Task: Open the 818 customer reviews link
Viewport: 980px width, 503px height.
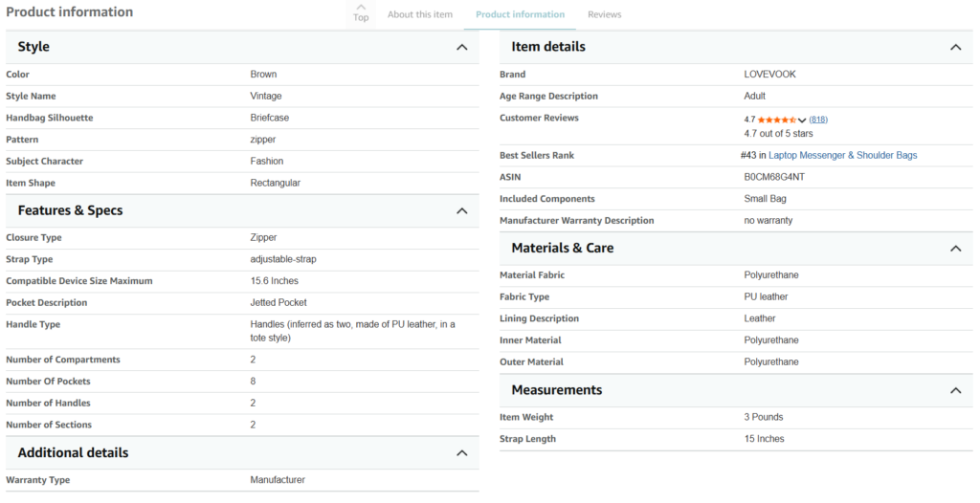Action: pos(818,120)
